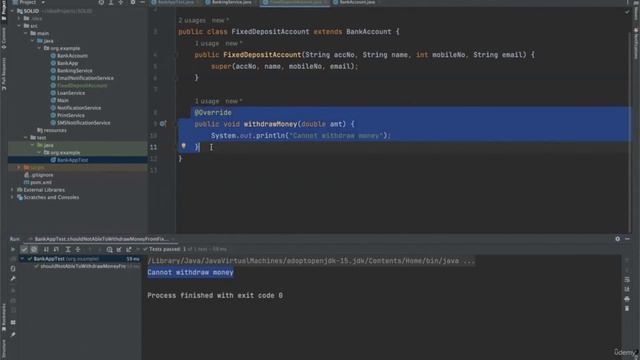Collapse org.example package under main
The image size is (640, 360).
[39, 48]
